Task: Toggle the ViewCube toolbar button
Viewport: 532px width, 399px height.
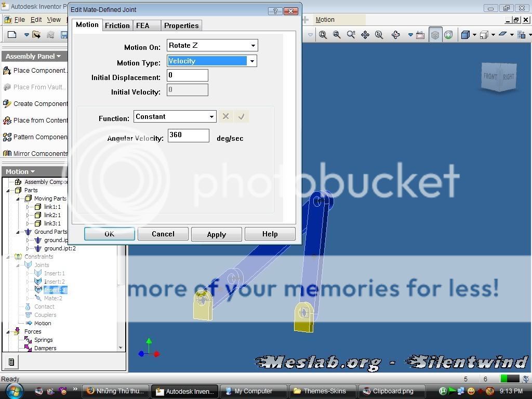Action: 435,35
